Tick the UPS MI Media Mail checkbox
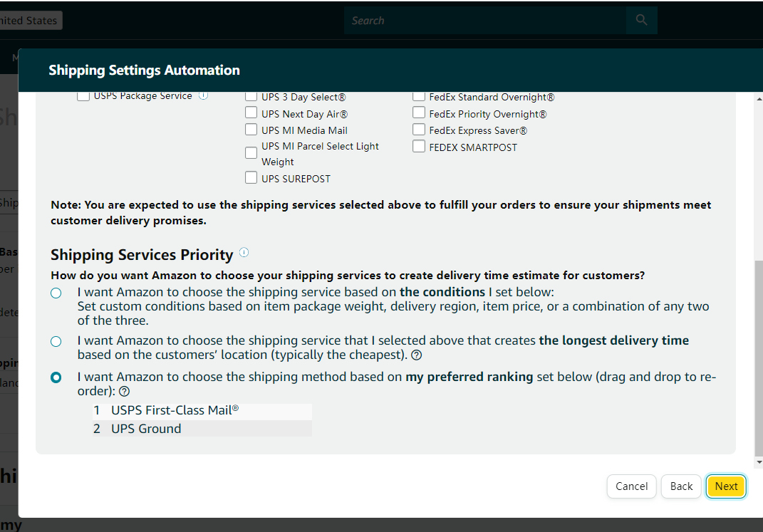Screen dimensions: 763x532 251,130
